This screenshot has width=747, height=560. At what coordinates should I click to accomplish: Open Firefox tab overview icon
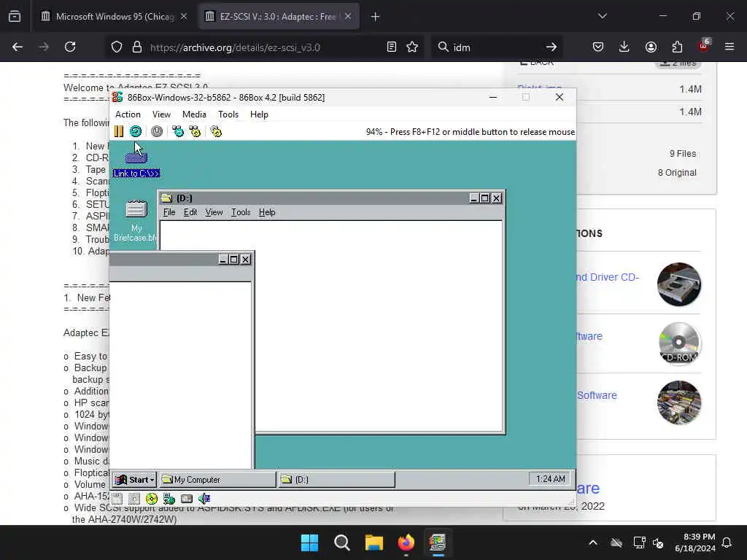click(15, 17)
